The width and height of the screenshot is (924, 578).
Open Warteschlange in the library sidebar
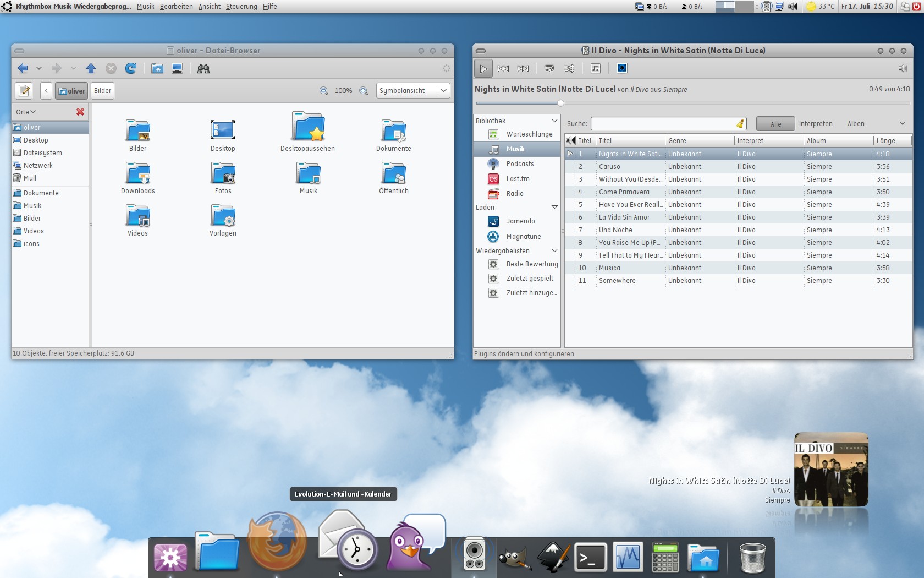(x=517, y=134)
